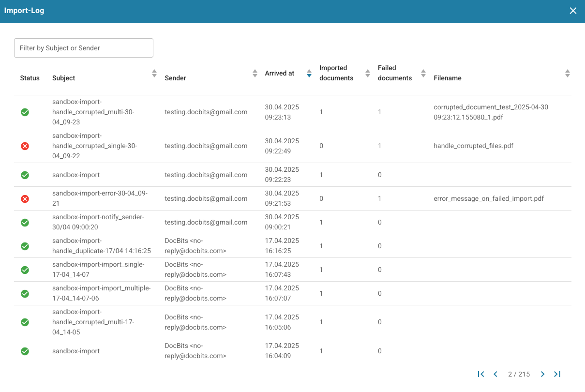Sort by Failed documents column arrows
The height and width of the screenshot is (392, 585).
[423, 74]
